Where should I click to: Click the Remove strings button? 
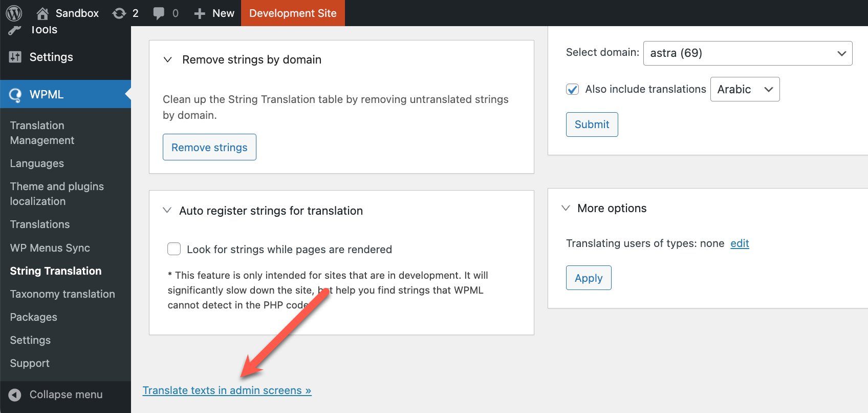coord(209,147)
